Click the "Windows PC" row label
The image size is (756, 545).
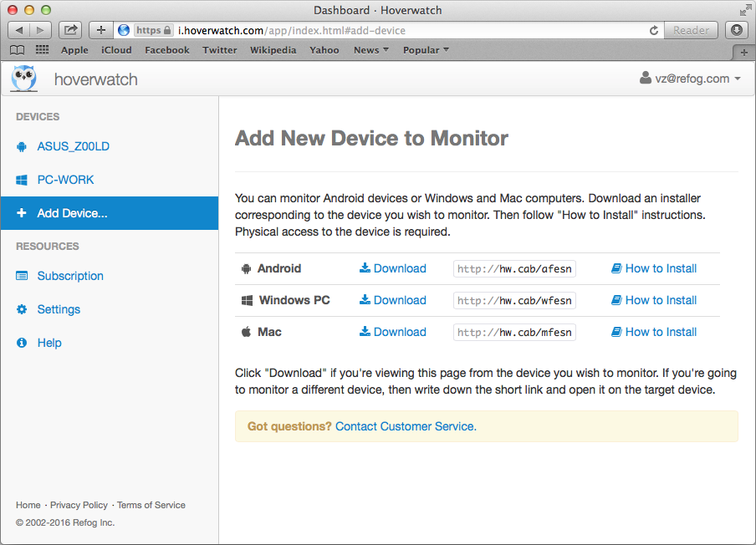[x=294, y=300]
